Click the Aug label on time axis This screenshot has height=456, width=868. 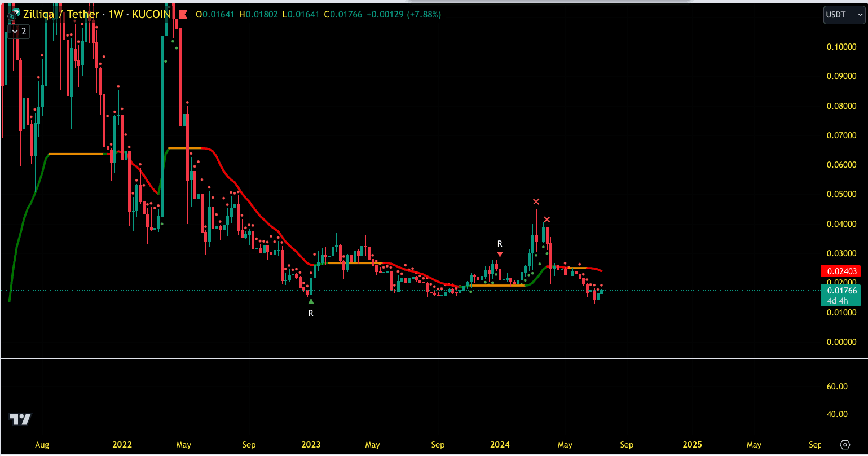[x=42, y=445]
